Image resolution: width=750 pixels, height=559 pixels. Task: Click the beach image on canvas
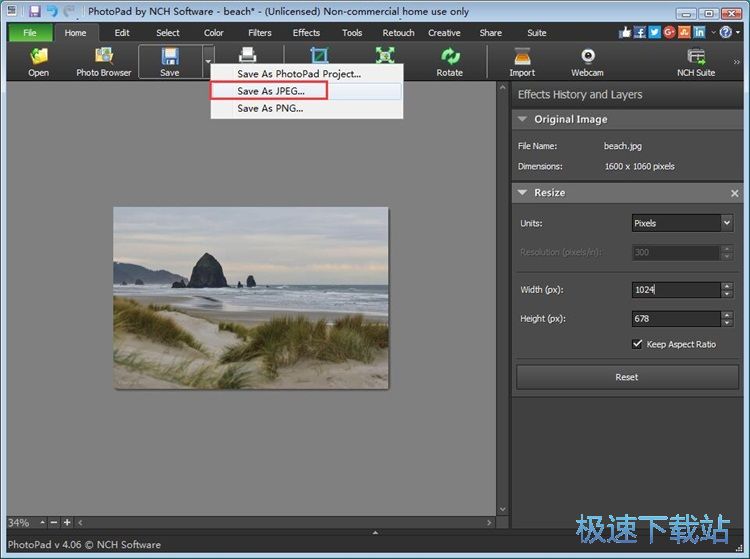coord(251,298)
